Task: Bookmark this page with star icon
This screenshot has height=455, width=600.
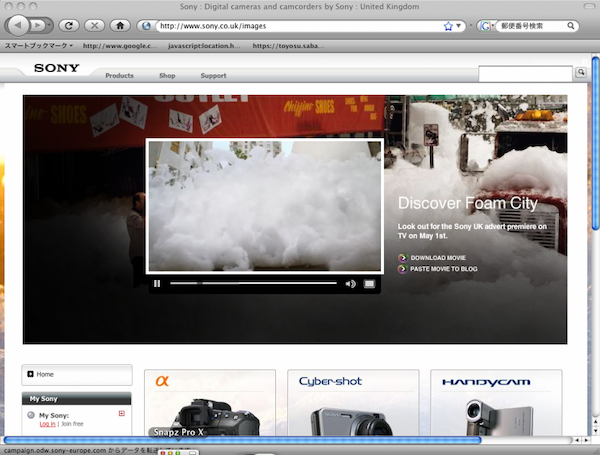Action: [448, 26]
